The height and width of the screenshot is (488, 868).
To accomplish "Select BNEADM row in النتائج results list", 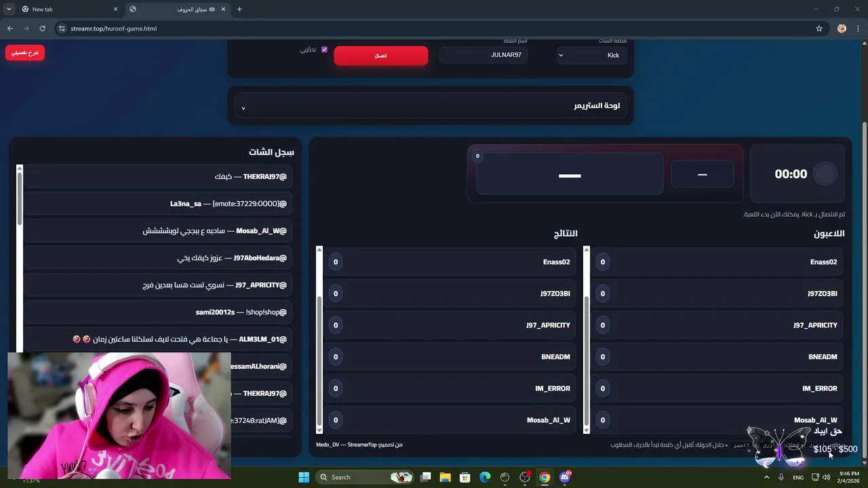I will (450, 357).
